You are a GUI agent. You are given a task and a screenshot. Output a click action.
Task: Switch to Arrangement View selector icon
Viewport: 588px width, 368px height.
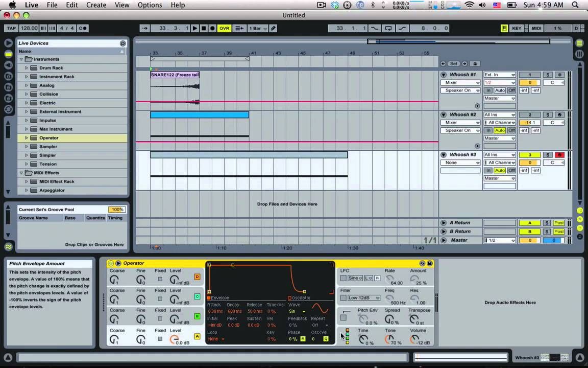tap(579, 43)
